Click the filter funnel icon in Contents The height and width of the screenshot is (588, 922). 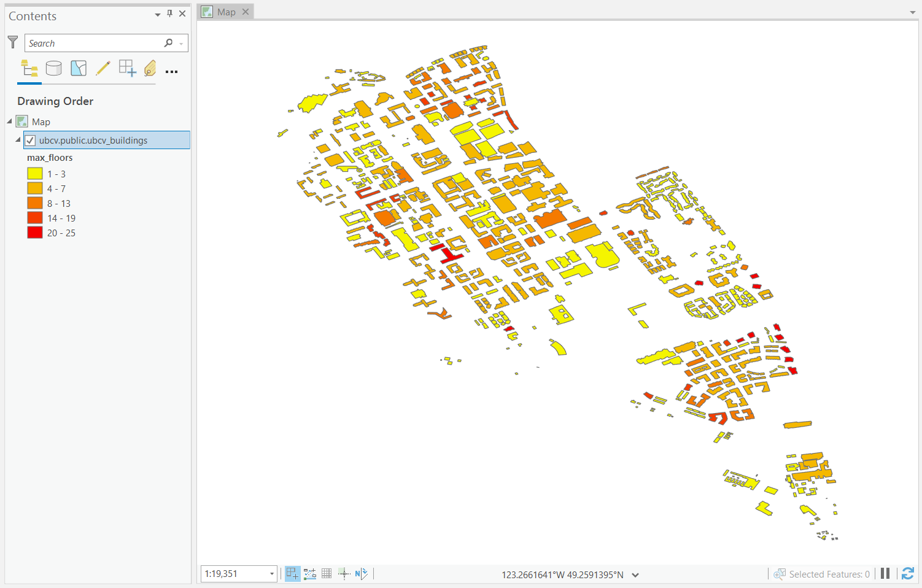coord(13,42)
